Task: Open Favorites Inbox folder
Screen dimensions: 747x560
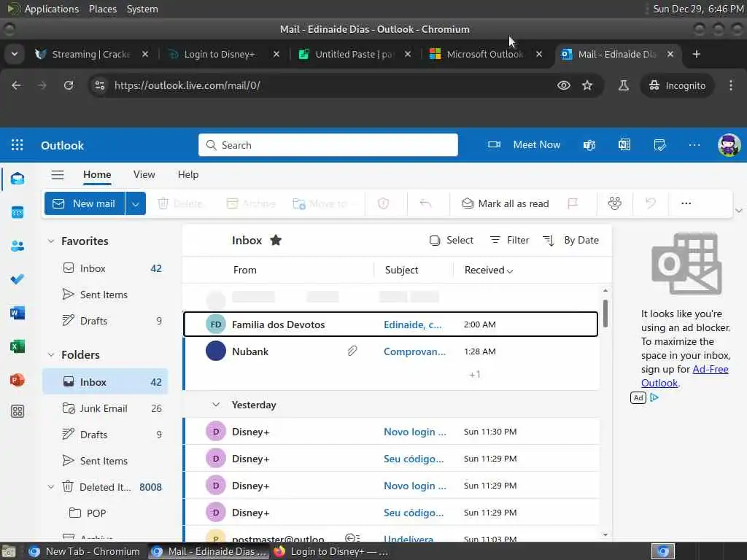Action: pyautogui.click(x=105, y=268)
